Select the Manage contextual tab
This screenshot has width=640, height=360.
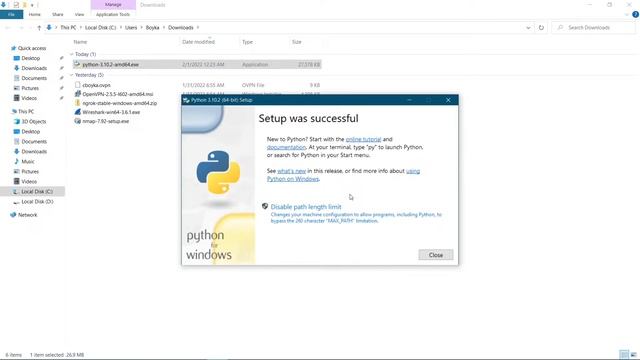pos(113,4)
